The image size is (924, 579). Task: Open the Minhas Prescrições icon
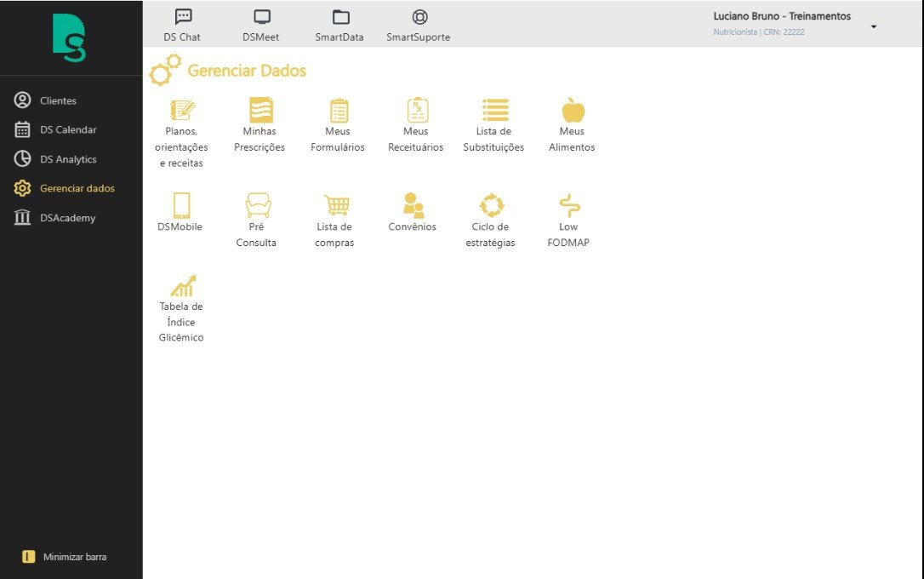(260, 110)
